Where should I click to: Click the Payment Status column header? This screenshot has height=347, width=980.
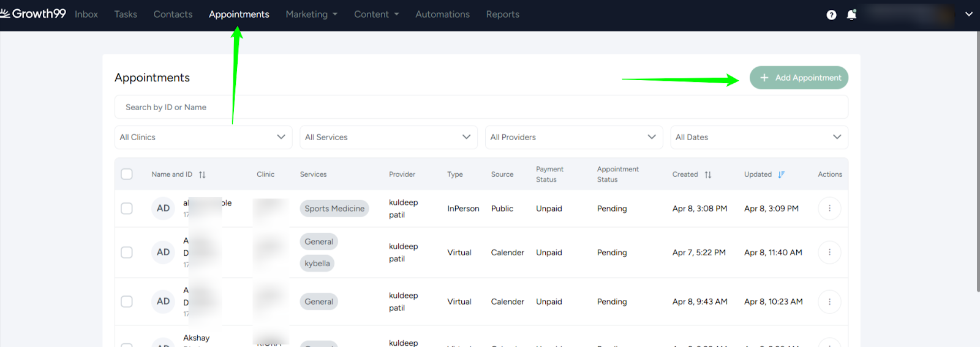pyautogui.click(x=549, y=174)
